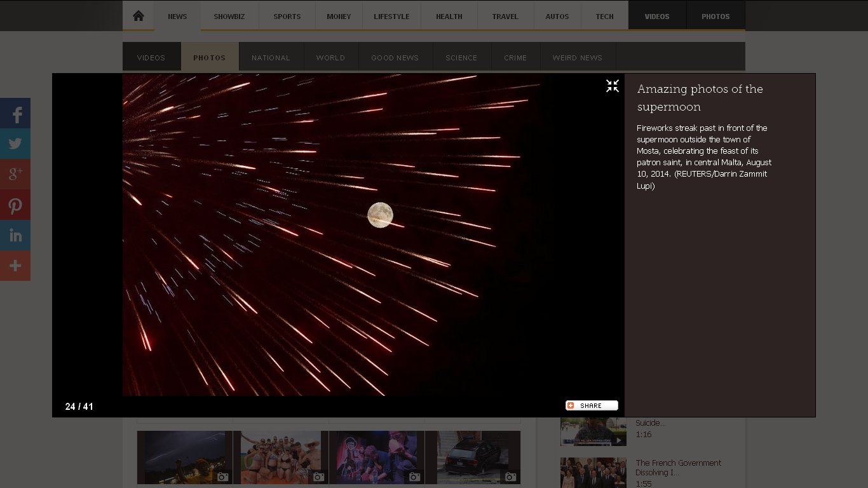Play the French Government Dissolving video

click(593, 472)
